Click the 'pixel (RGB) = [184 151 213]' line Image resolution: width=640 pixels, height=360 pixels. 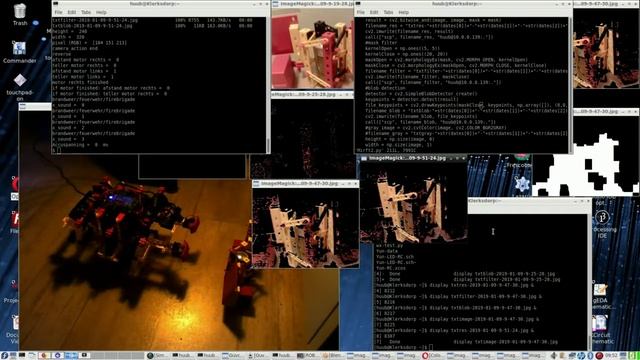pyautogui.click(x=89, y=42)
